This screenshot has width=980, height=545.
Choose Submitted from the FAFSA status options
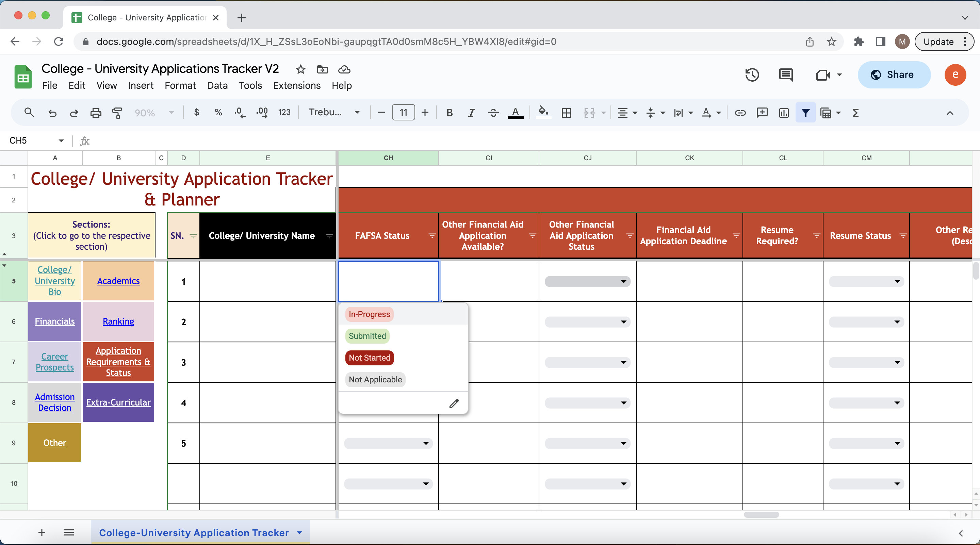pyautogui.click(x=367, y=336)
